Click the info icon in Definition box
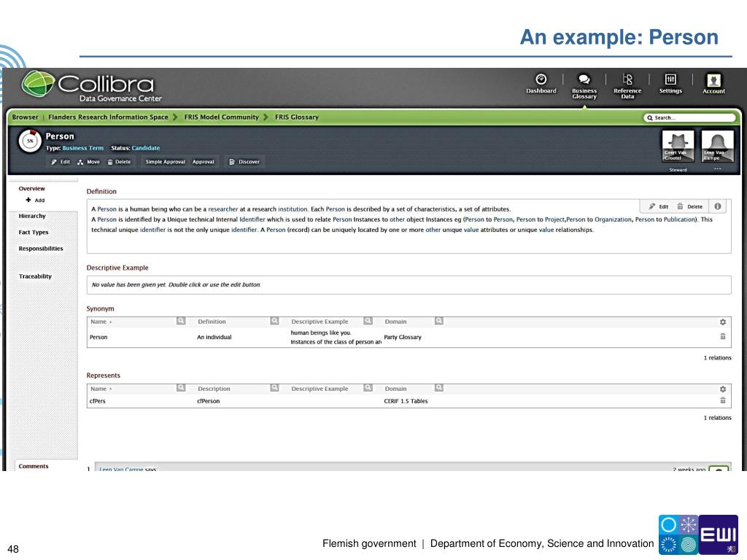The width and height of the screenshot is (747, 560). click(718, 206)
